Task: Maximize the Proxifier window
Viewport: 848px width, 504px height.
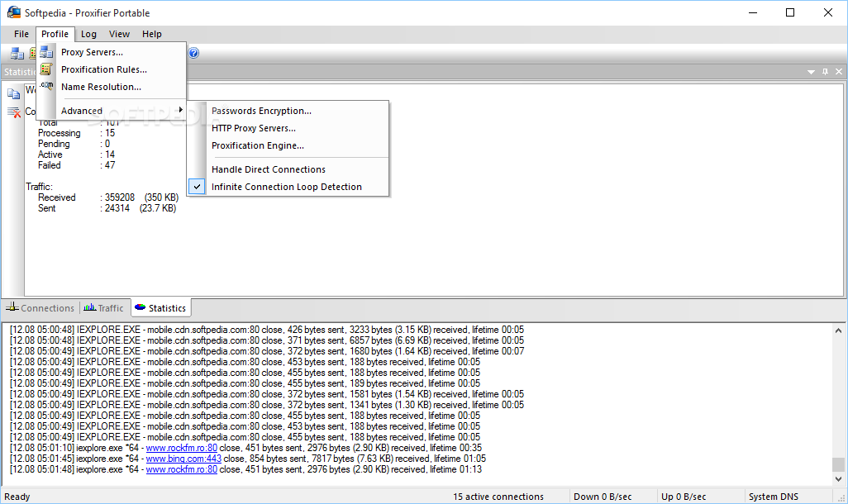Action: [x=790, y=12]
